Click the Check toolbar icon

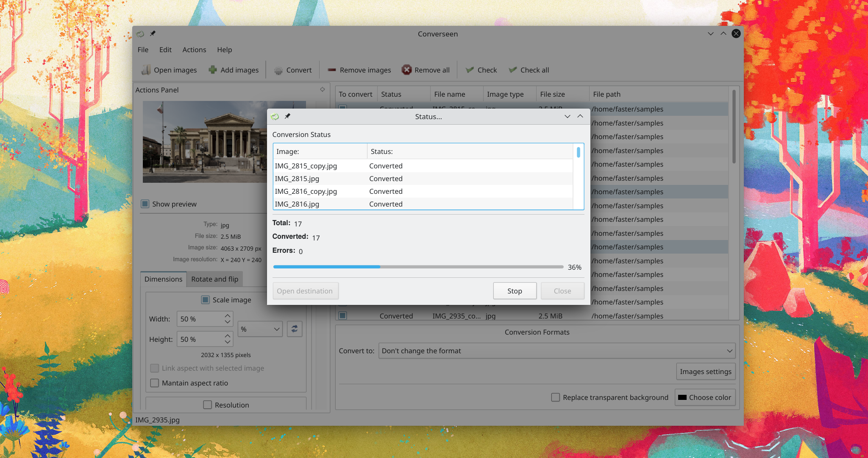(x=470, y=70)
